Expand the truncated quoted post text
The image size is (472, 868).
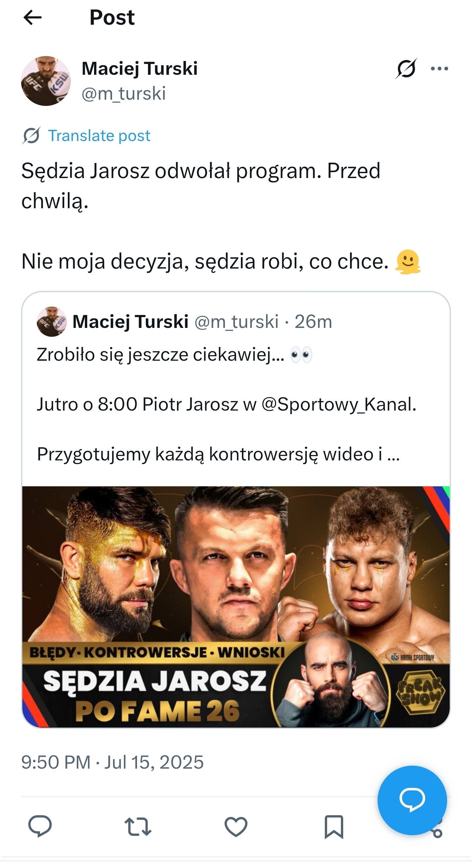393,454
